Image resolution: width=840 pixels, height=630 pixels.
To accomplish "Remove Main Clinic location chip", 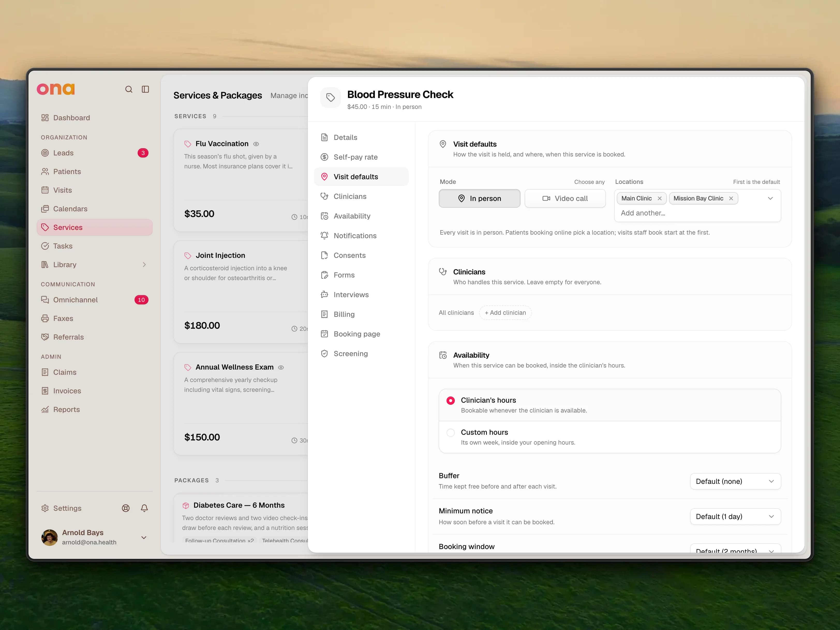I will pyautogui.click(x=660, y=198).
